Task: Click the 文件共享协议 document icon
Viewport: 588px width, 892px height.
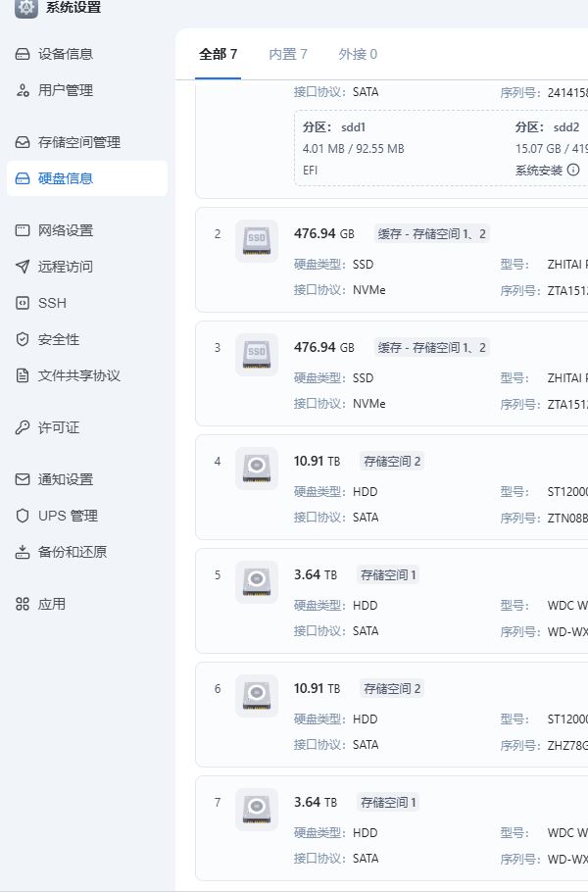Action: point(23,375)
